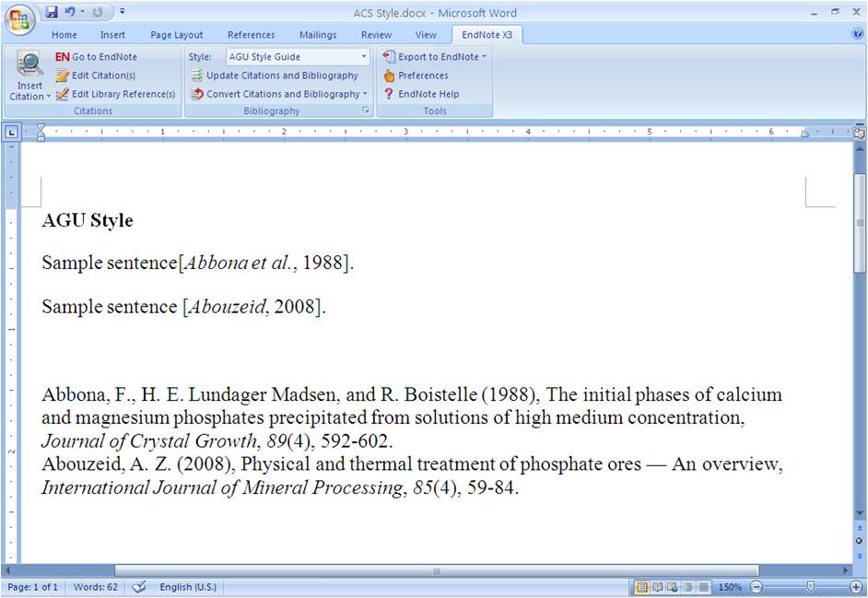Click Edit Library Reference(s)
Screen dimensions: 868x598
[x=116, y=94]
